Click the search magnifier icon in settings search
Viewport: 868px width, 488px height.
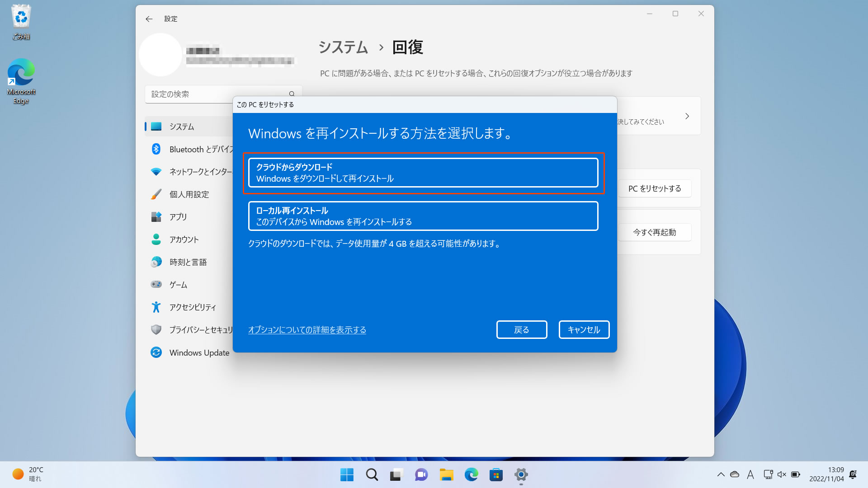click(x=292, y=94)
